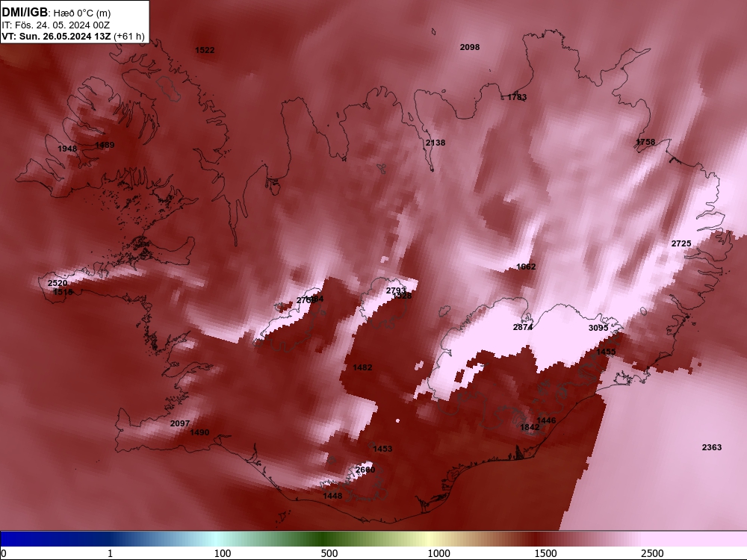Click the 1448 value label
This screenshot has height=560, width=747.
coord(332,496)
